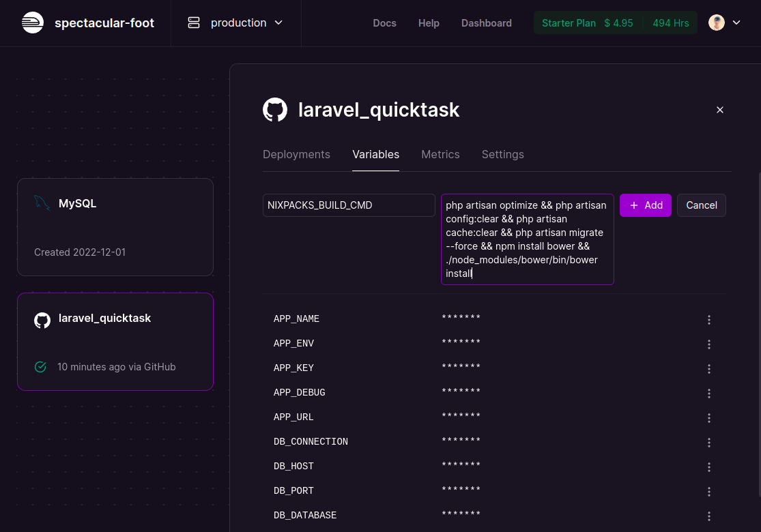The height and width of the screenshot is (532, 761).
Task: Expand the production environment dropdown
Action: [x=278, y=22]
